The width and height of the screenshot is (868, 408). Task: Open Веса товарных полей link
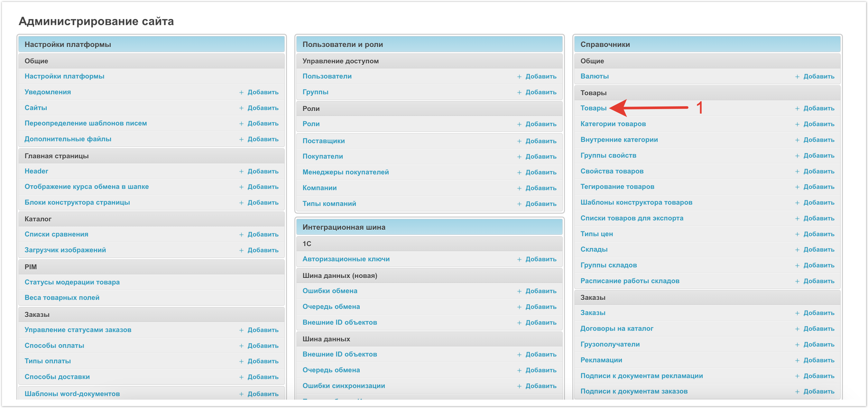point(62,298)
